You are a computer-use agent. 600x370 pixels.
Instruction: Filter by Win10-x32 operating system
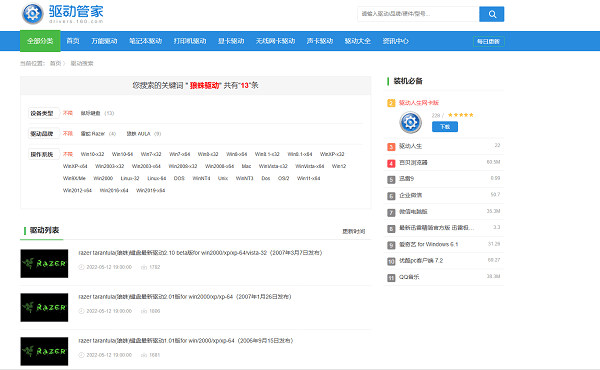pos(92,154)
